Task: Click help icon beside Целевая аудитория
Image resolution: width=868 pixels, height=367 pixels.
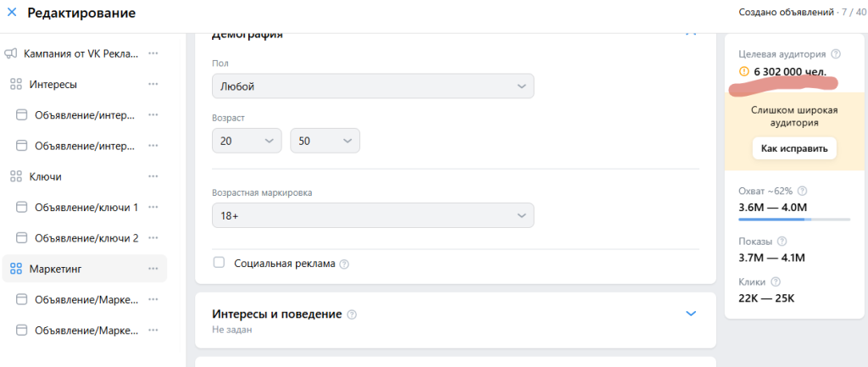Action: point(836,54)
